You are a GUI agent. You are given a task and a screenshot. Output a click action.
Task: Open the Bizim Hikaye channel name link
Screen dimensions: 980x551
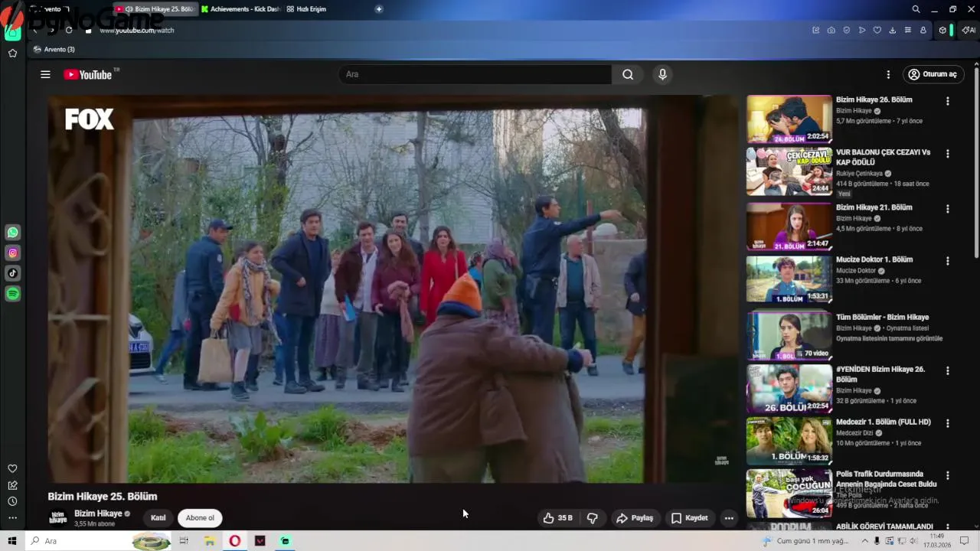pos(98,514)
